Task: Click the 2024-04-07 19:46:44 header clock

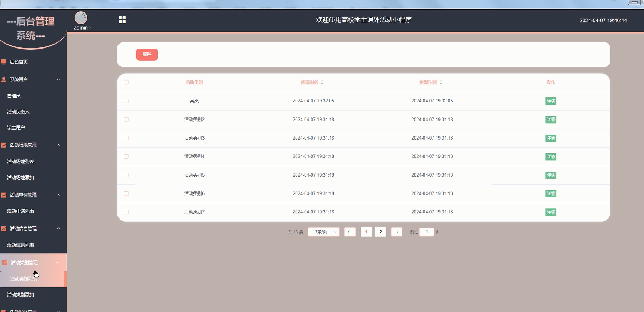Action: tap(603, 21)
